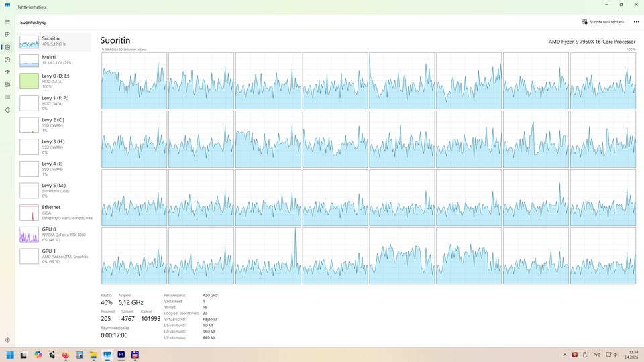Open the hamburger navigation menu
644x362 pixels.
tap(7, 21)
